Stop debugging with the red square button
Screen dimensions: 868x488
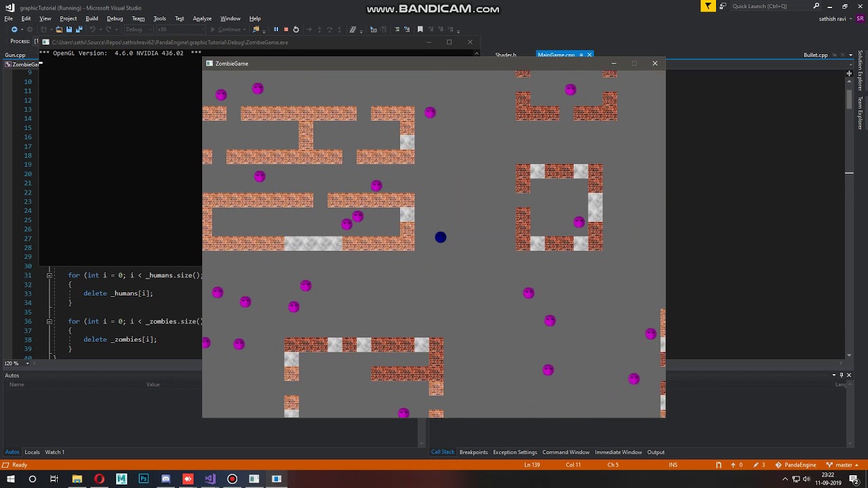pos(285,29)
